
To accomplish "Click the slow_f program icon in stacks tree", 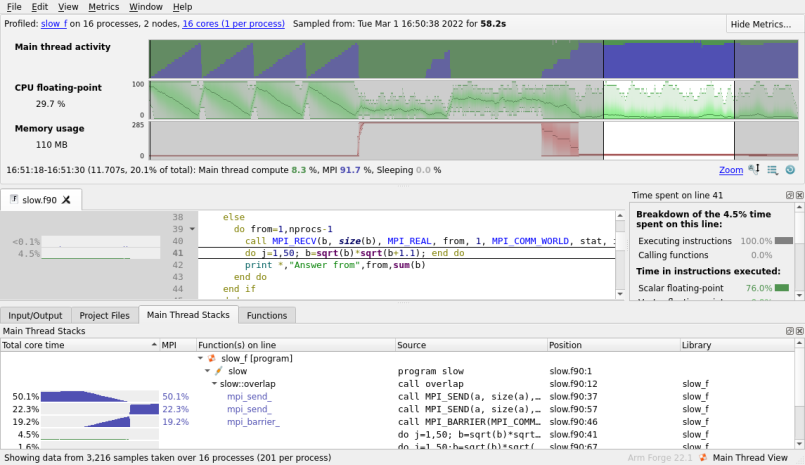I will (212, 358).
